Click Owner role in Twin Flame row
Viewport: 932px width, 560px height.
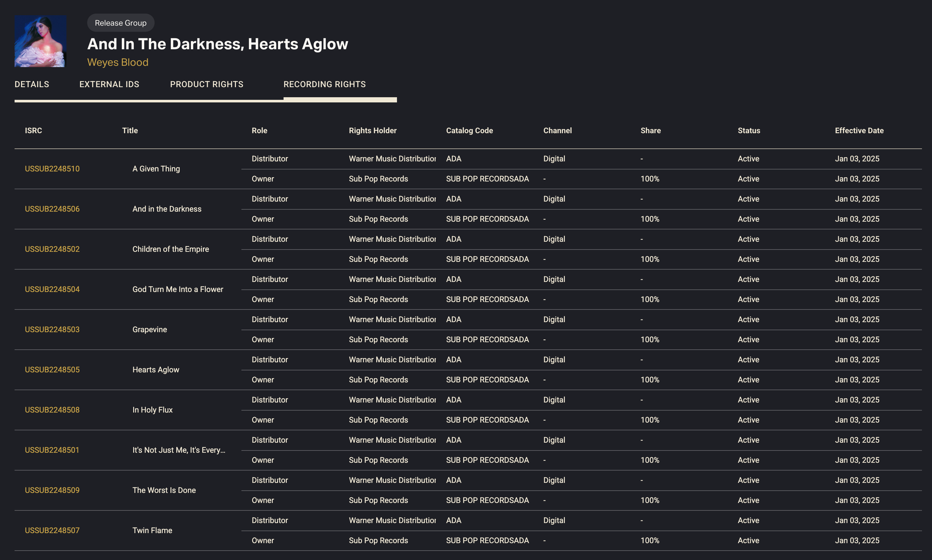coord(262,540)
